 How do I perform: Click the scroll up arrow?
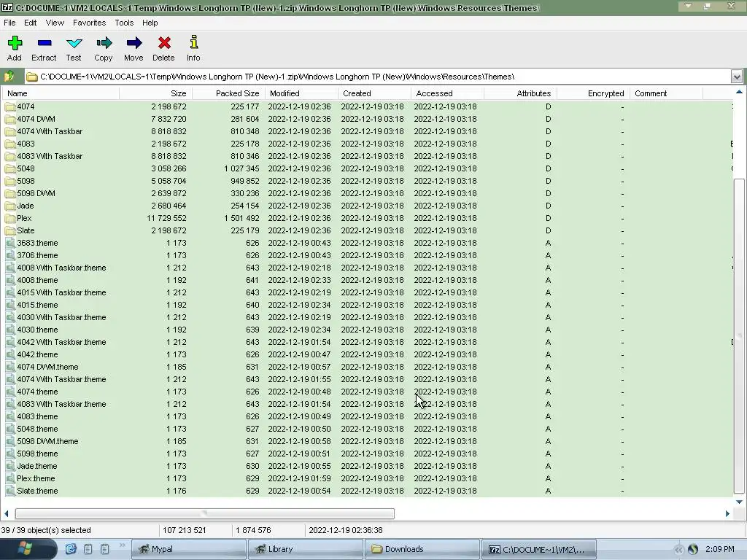[x=739, y=92]
